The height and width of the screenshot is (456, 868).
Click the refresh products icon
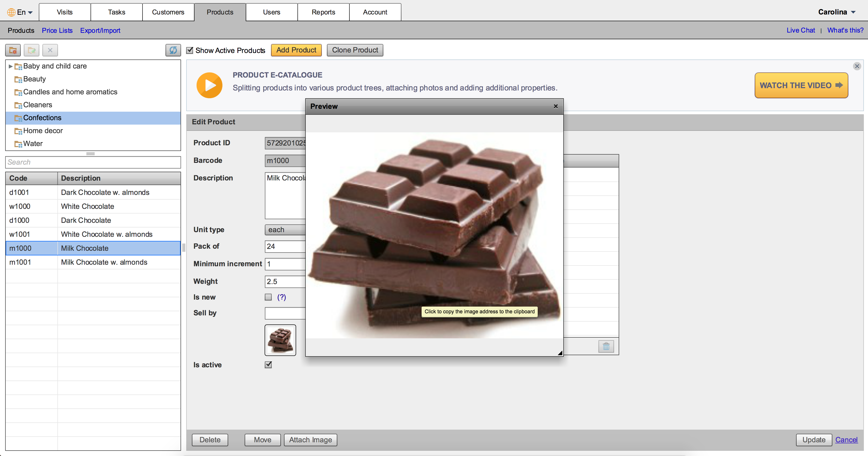(x=173, y=50)
